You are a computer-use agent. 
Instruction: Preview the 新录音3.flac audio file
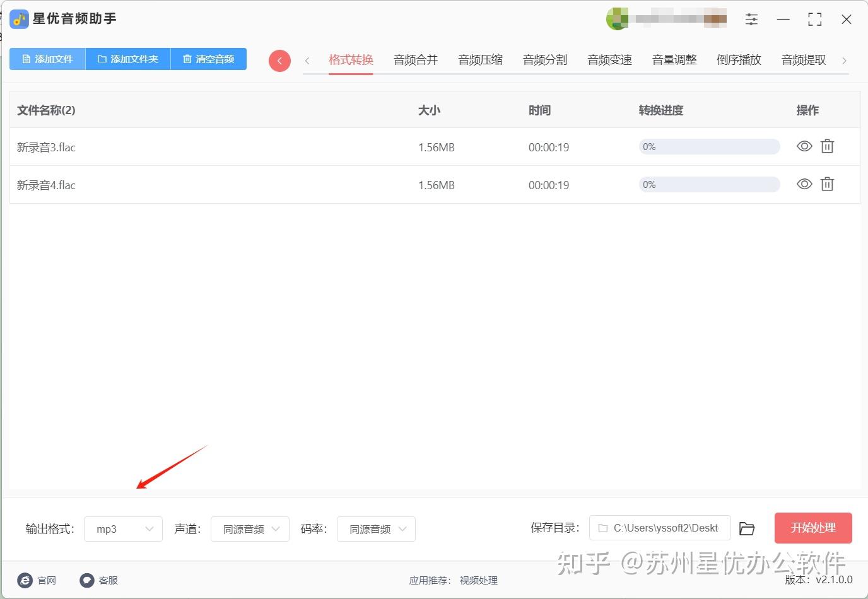point(804,146)
